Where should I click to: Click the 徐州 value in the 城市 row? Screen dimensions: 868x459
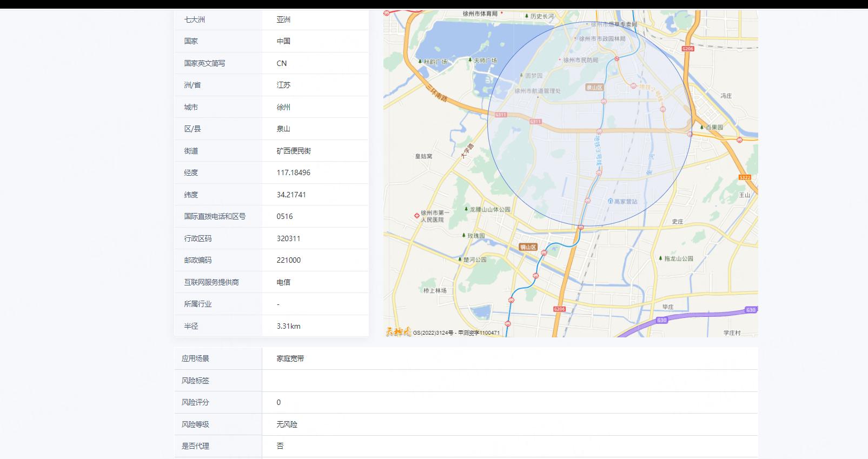283,107
